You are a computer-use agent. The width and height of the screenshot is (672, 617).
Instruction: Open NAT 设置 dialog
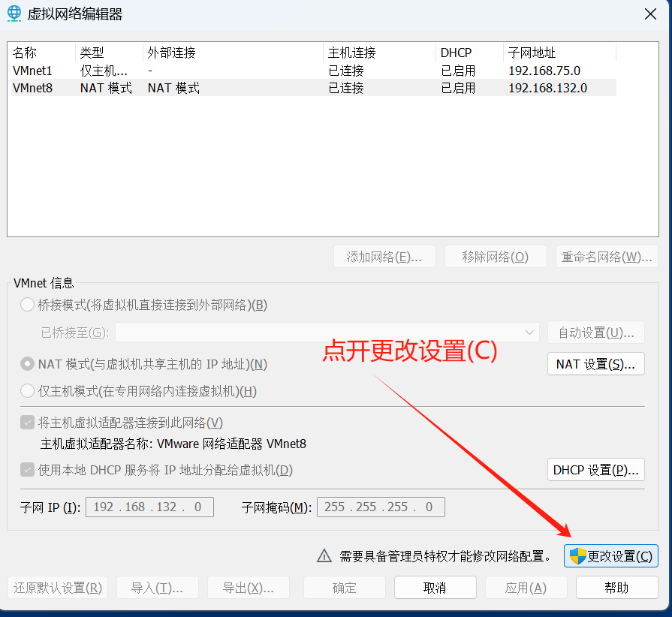595,364
